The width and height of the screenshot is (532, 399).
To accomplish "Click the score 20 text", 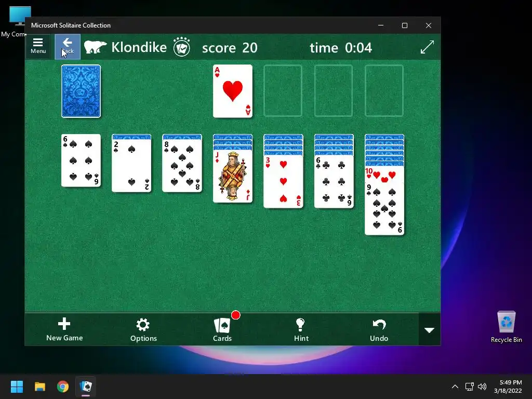I will pyautogui.click(x=230, y=47).
